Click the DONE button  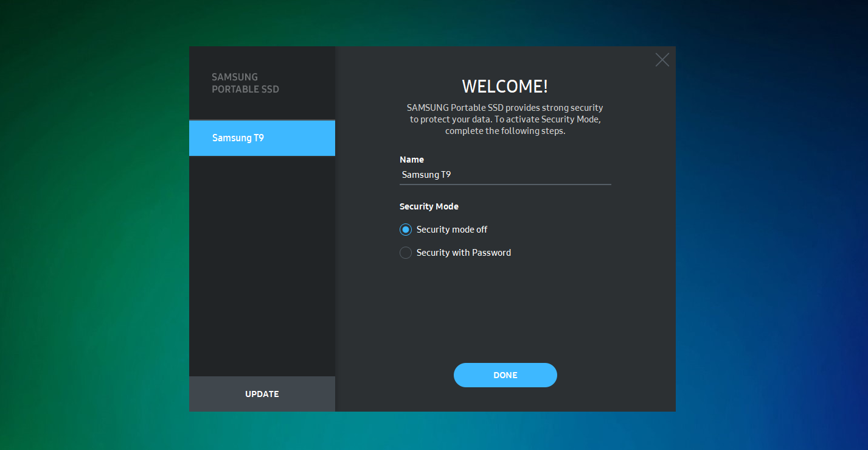[x=505, y=375]
